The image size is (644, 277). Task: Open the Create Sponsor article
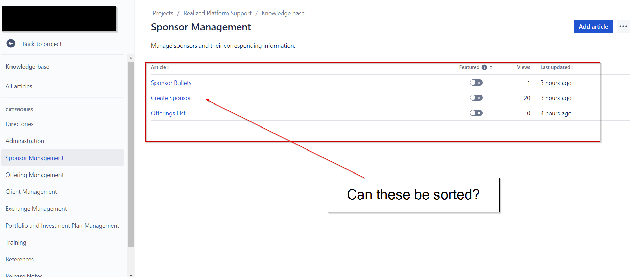point(171,98)
